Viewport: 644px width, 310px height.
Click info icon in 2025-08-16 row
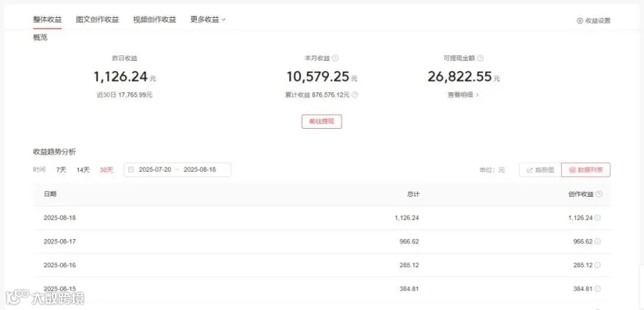tap(597, 265)
